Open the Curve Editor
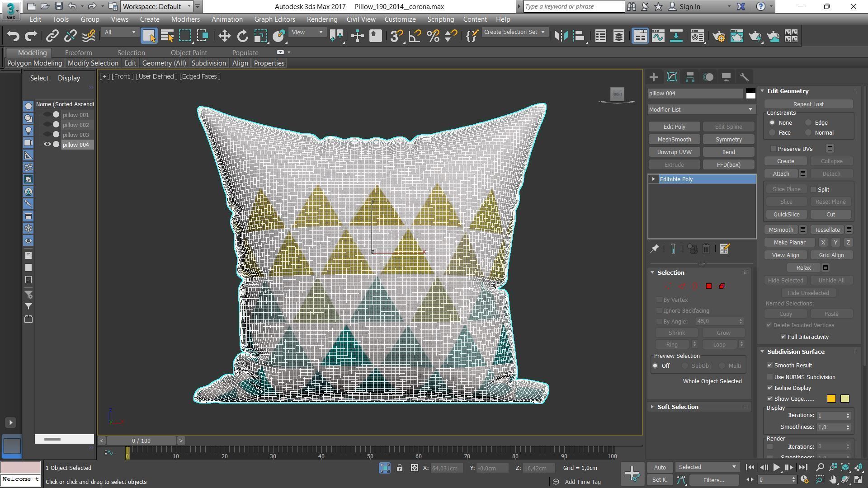This screenshot has width=868, height=488. point(658,36)
